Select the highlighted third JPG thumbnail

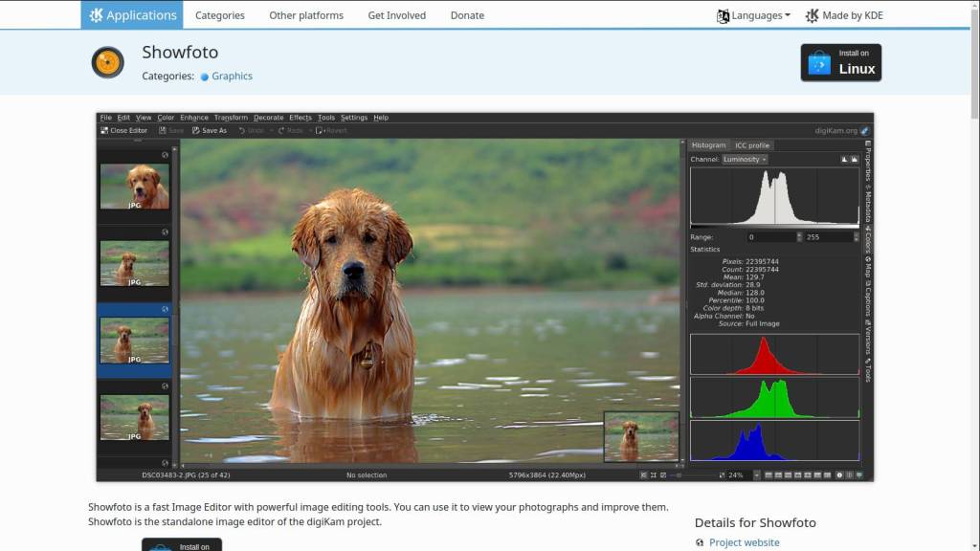point(134,341)
